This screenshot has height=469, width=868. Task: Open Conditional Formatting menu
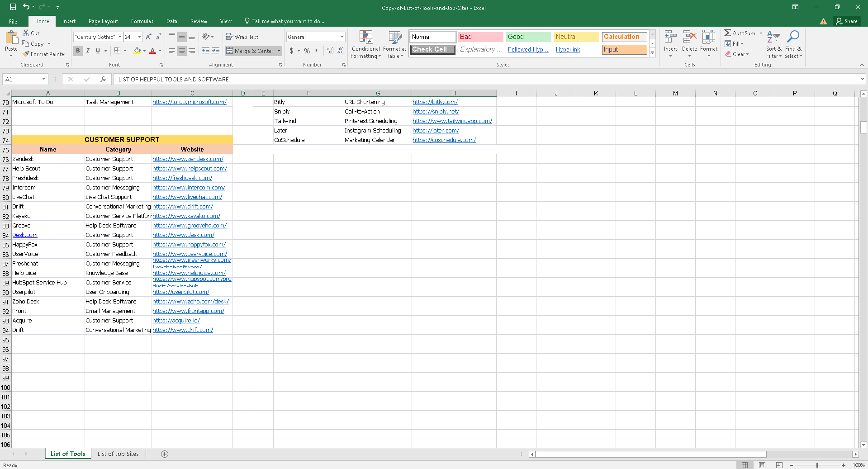(x=366, y=44)
